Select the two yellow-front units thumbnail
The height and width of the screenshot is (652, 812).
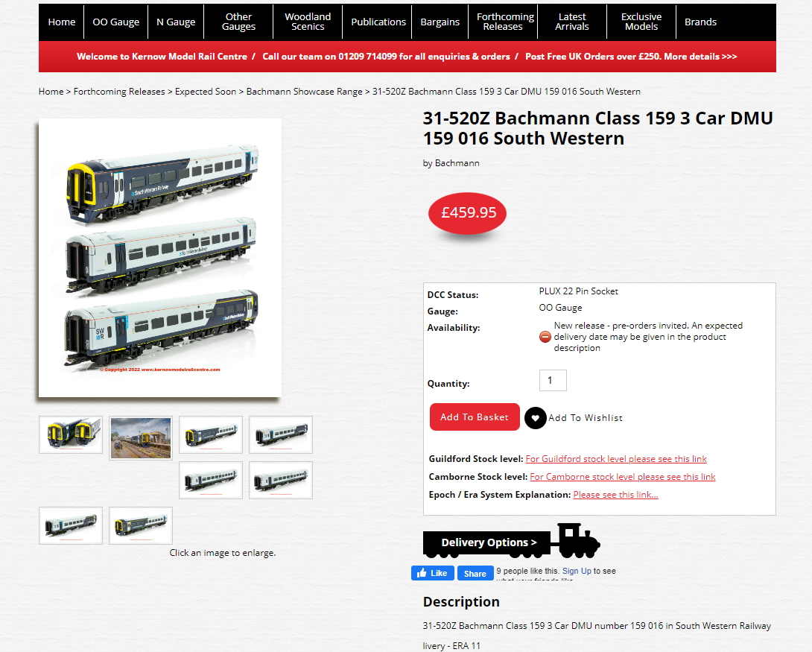point(71,435)
